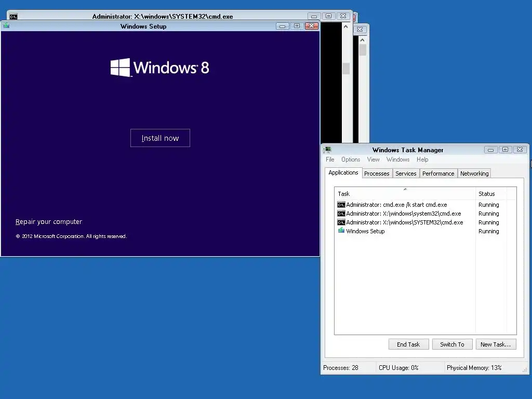Screen dimensions: 532x399
Task: Click the Windows 8 logo in Setup
Action: coord(160,68)
